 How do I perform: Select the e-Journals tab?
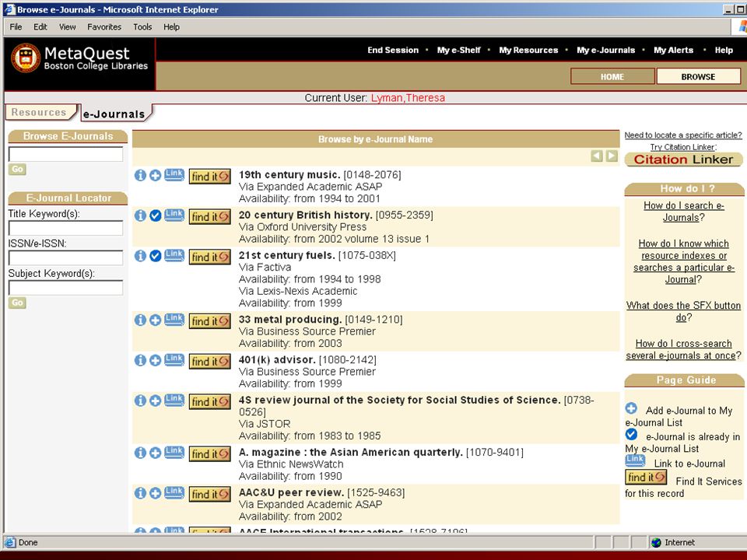point(115,114)
